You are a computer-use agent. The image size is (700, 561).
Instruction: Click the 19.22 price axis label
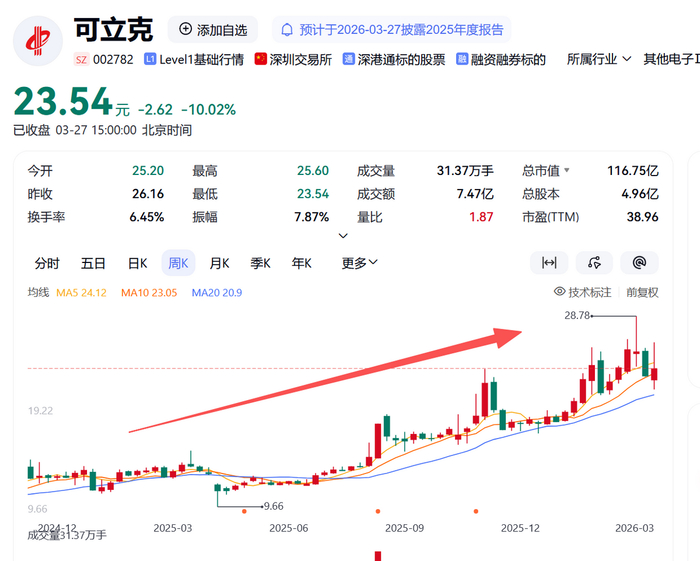pyautogui.click(x=40, y=411)
